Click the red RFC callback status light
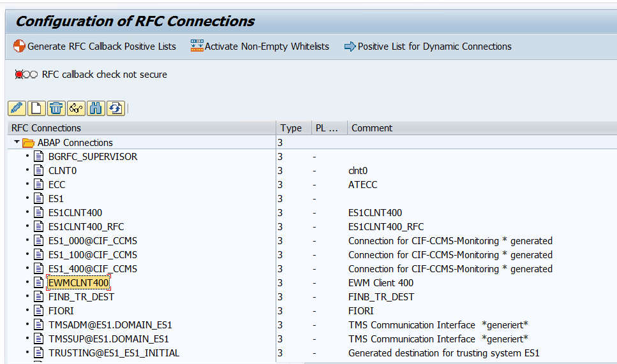The width and height of the screenshot is (617, 364). (19, 75)
